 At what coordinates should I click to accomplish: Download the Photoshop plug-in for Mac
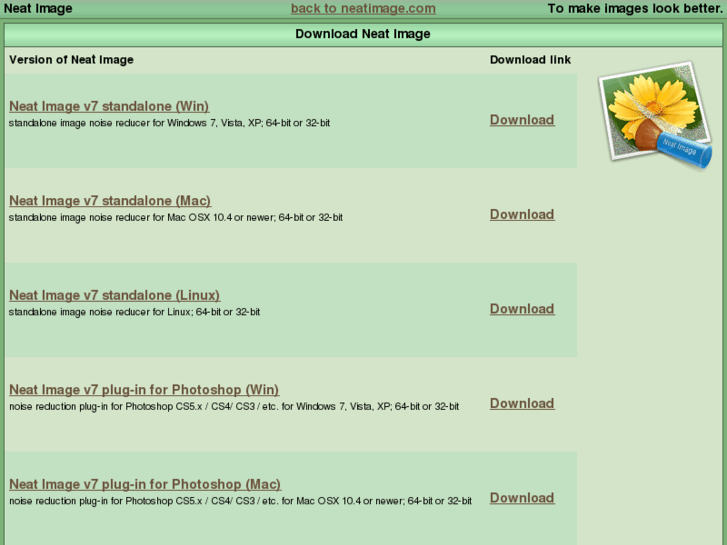(522, 499)
